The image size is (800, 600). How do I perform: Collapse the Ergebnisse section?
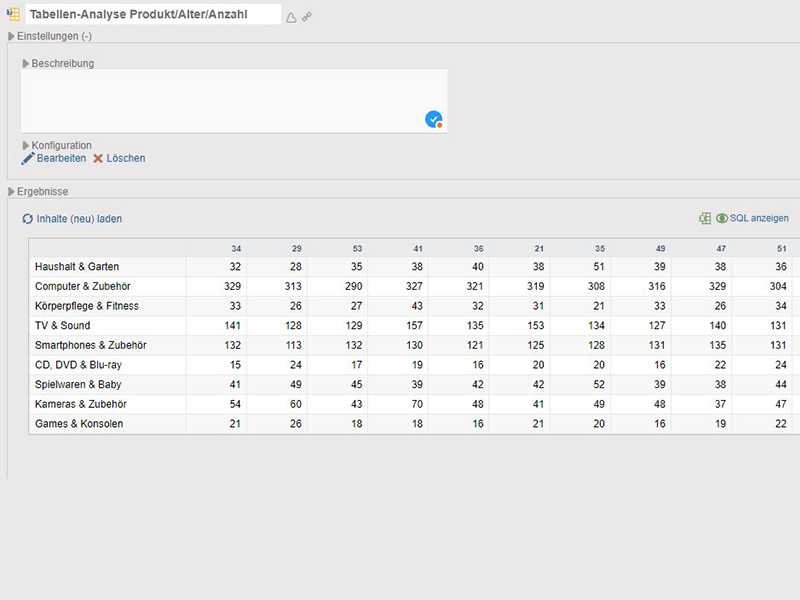click(11, 192)
